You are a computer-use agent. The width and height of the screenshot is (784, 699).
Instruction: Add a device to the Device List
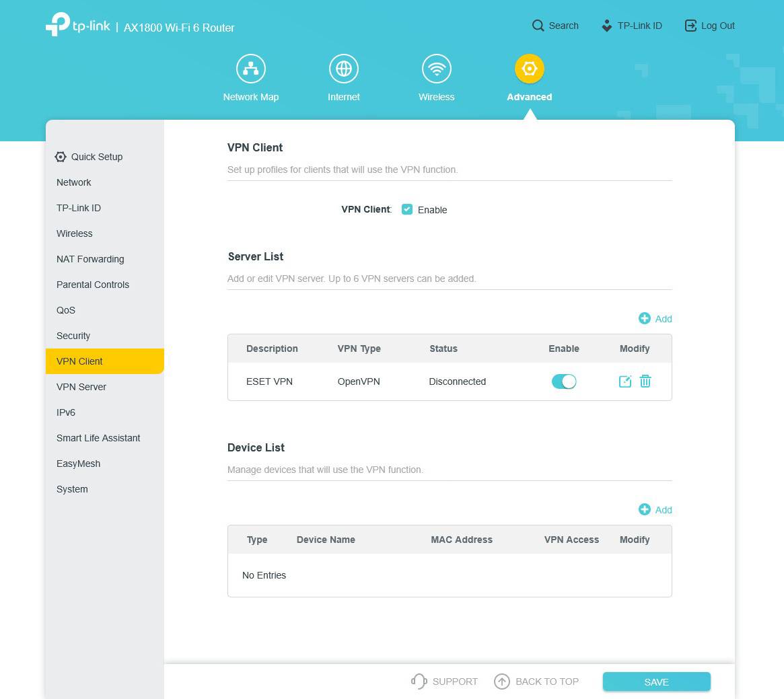click(655, 509)
